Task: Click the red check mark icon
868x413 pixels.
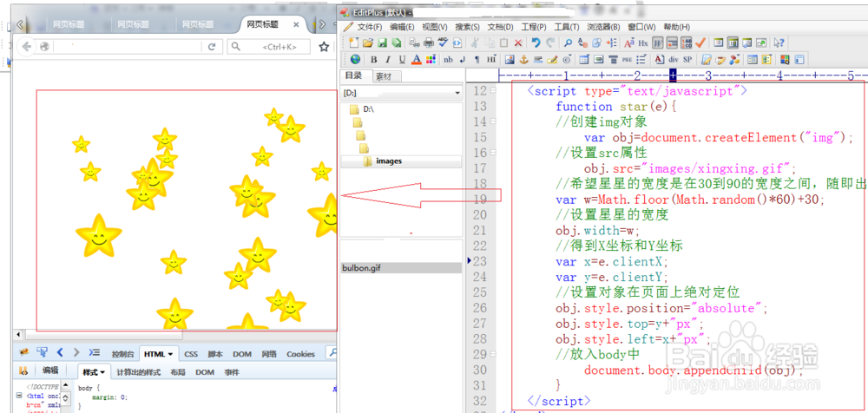Action: (700, 43)
